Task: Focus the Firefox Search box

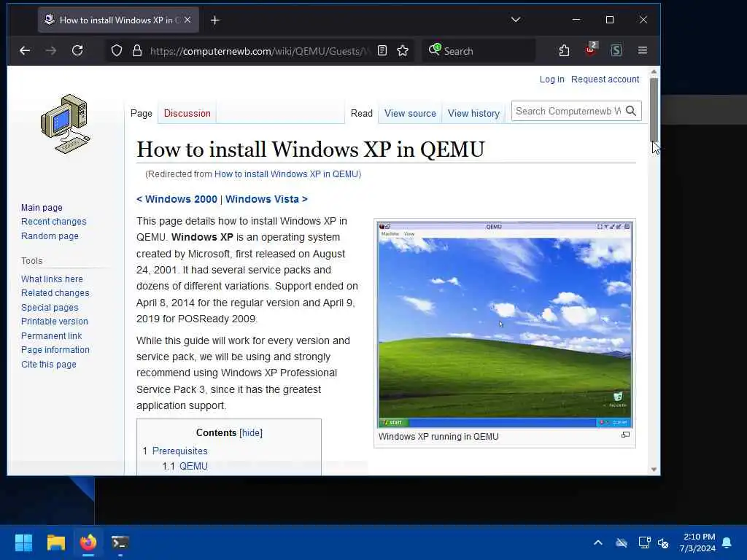Action: click(x=479, y=50)
